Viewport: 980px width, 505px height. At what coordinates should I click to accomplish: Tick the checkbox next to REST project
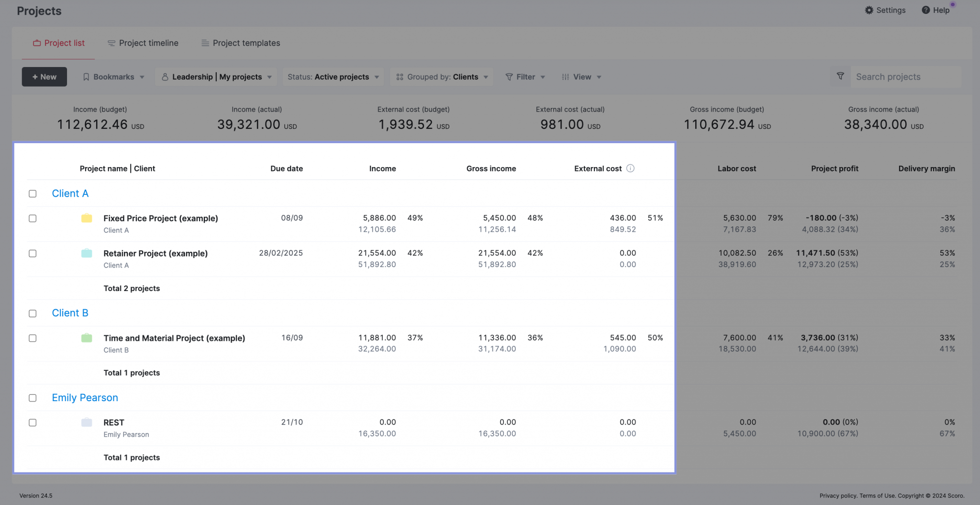pyautogui.click(x=33, y=423)
